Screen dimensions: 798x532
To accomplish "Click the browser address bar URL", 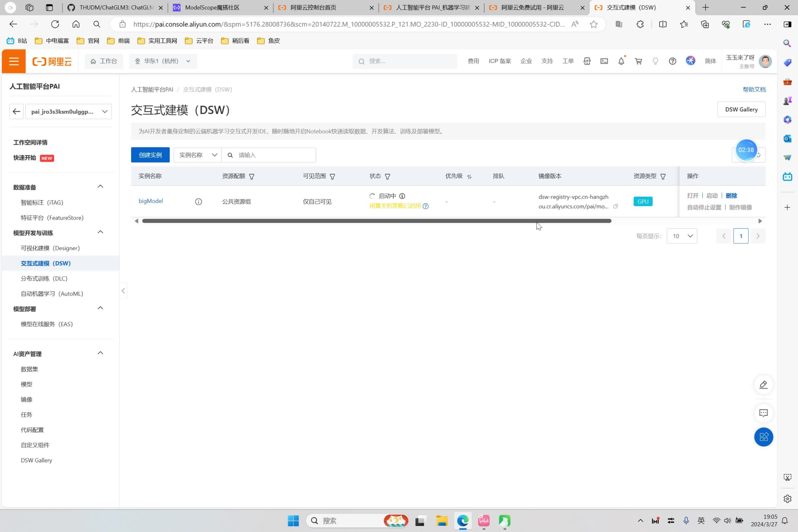I will point(349,24).
